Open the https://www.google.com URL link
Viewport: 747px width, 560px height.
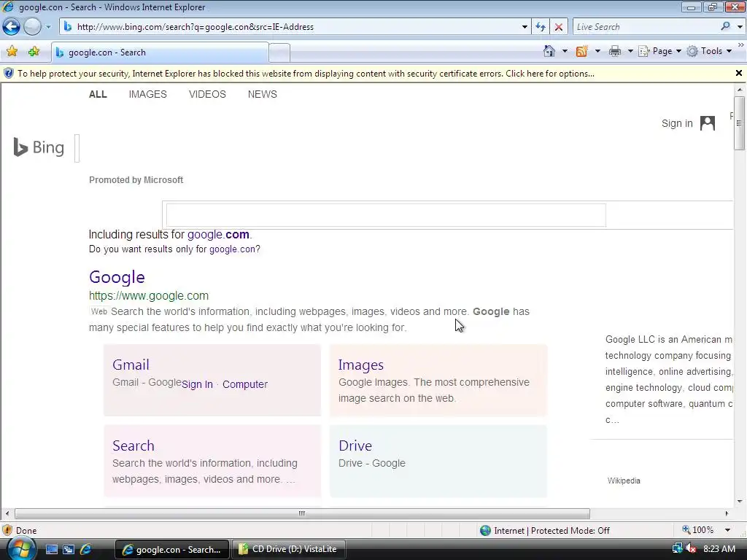click(149, 296)
